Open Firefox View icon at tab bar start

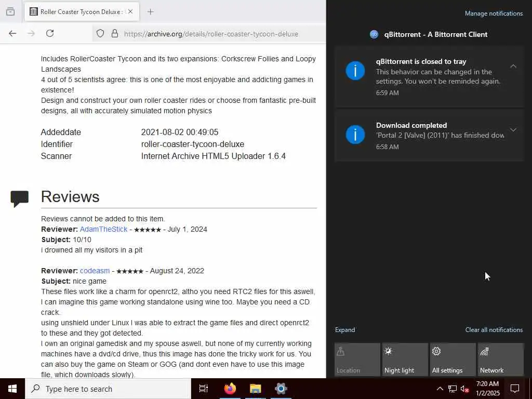tap(10, 11)
